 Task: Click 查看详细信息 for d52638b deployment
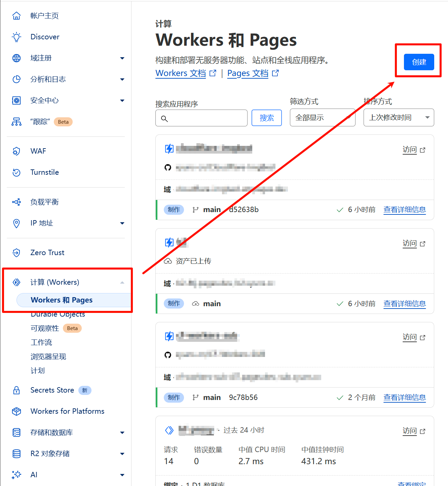[405, 210]
